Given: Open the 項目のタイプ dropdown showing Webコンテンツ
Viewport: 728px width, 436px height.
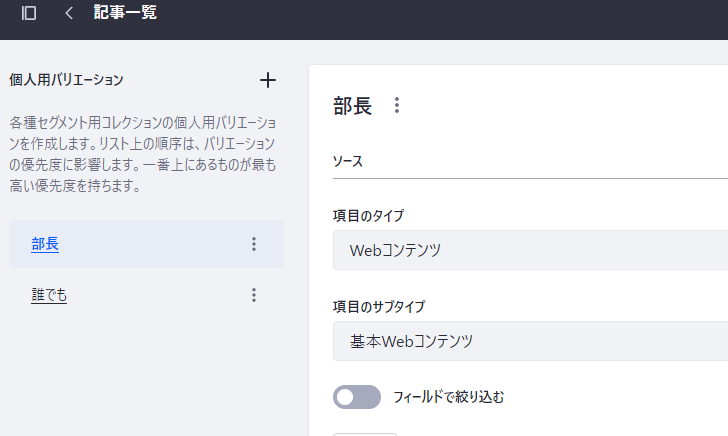Looking at the screenshot, I should point(530,250).
